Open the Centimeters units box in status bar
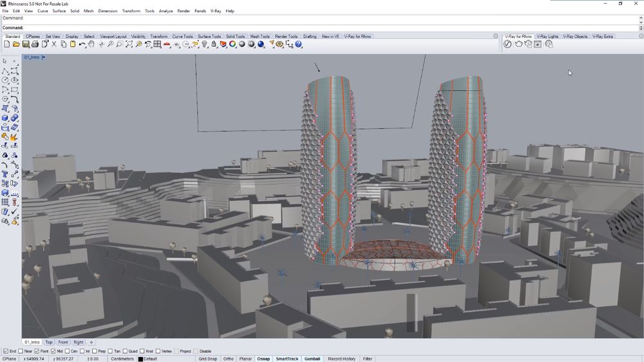Image resolution: width=644 pixels, height=362 pixels. 122,359
